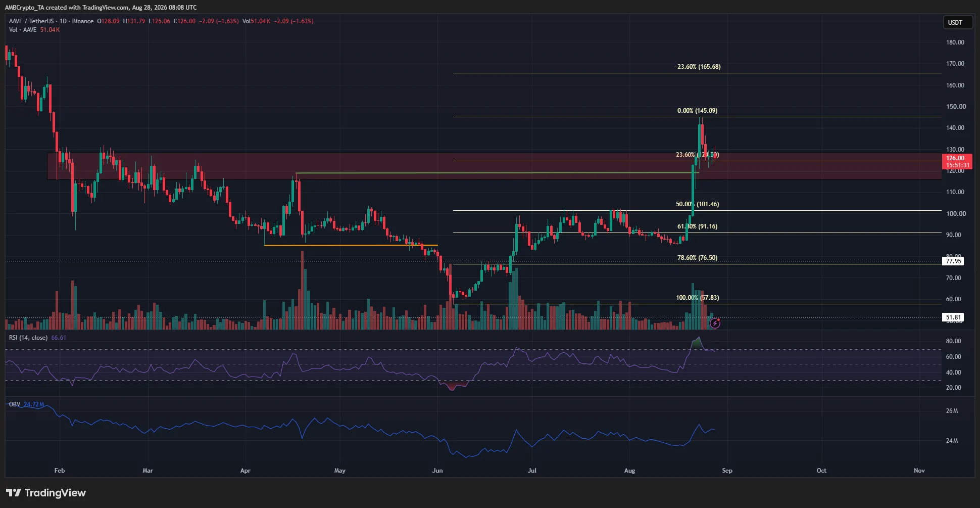The width and height of the screenshot is (980, 508).
Task: Click the 100.00% (57.83) Fibonacci label
Action: [x=697, y=298]
